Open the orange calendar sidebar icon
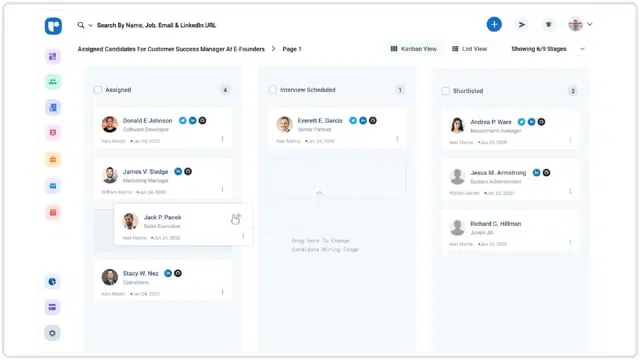 [x=53, y=160]
